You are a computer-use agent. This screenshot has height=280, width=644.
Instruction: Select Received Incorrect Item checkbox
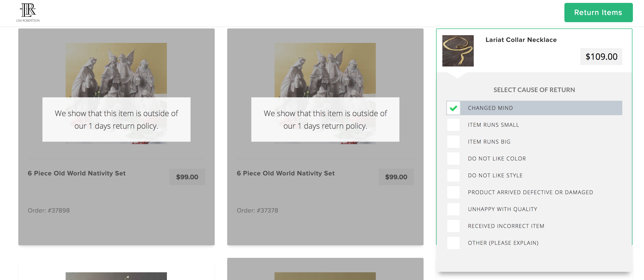(453, 226)
